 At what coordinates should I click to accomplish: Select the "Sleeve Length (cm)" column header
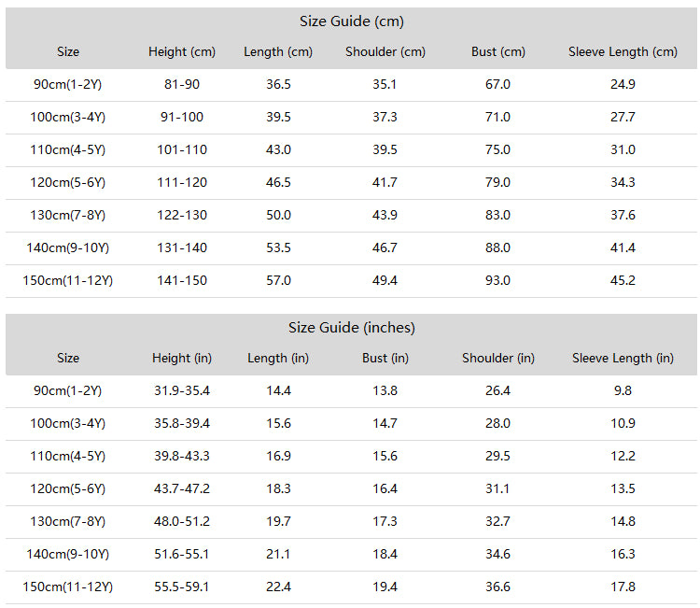tap(623, 51)
